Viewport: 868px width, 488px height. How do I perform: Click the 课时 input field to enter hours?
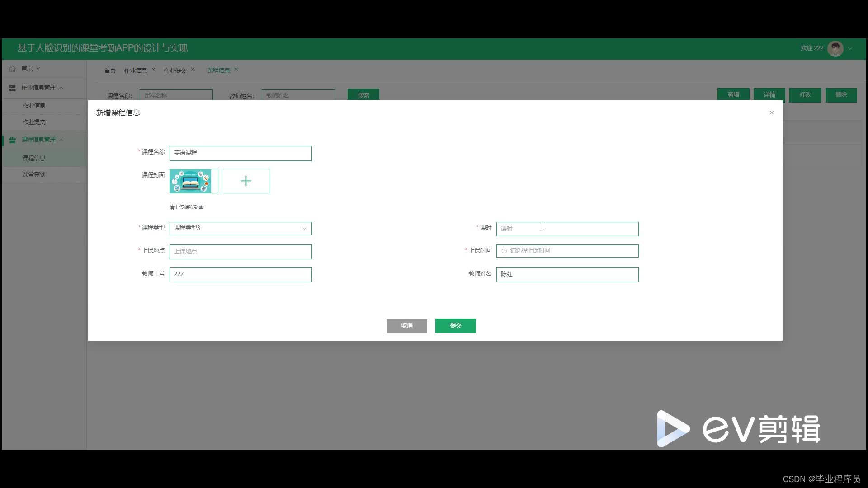click(567, 228)
